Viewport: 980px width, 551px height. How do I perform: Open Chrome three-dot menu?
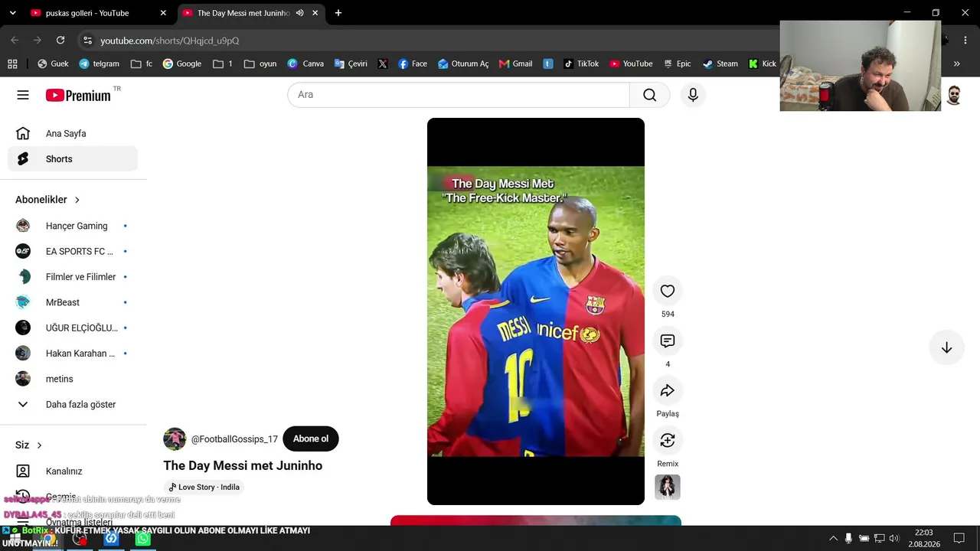click(965, 41)
